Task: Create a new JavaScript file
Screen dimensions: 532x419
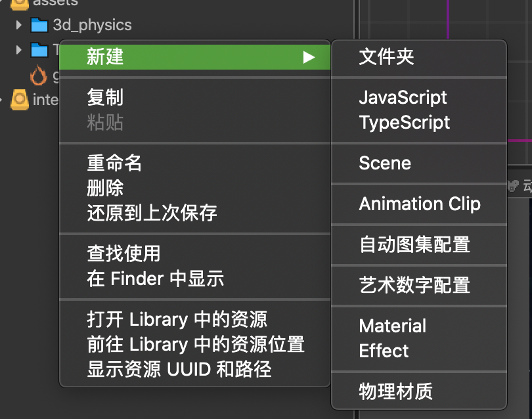Action: [403, 98]
